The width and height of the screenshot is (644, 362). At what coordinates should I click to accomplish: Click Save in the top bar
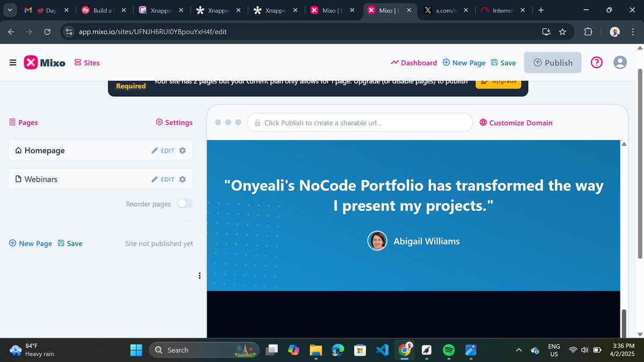point(503,63)
